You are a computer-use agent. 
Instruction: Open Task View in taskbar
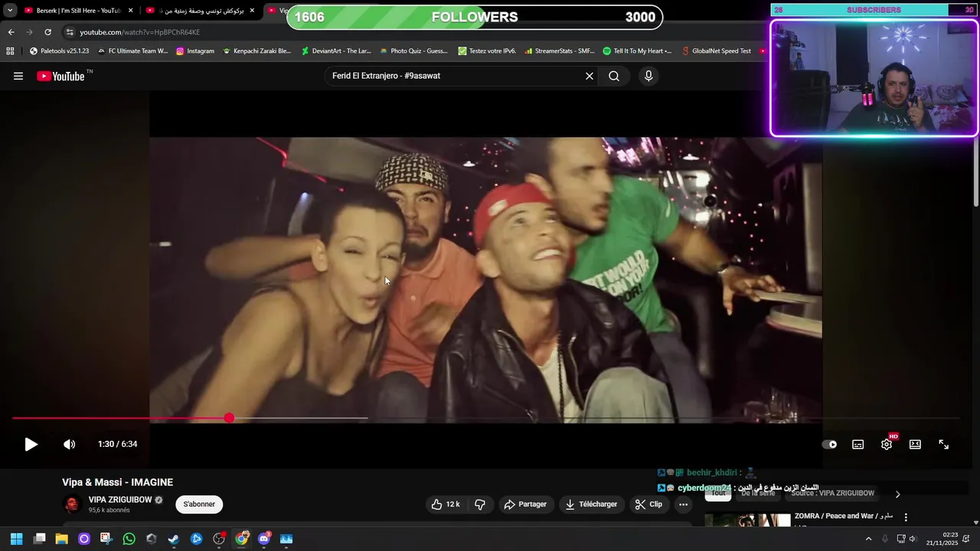39,539
